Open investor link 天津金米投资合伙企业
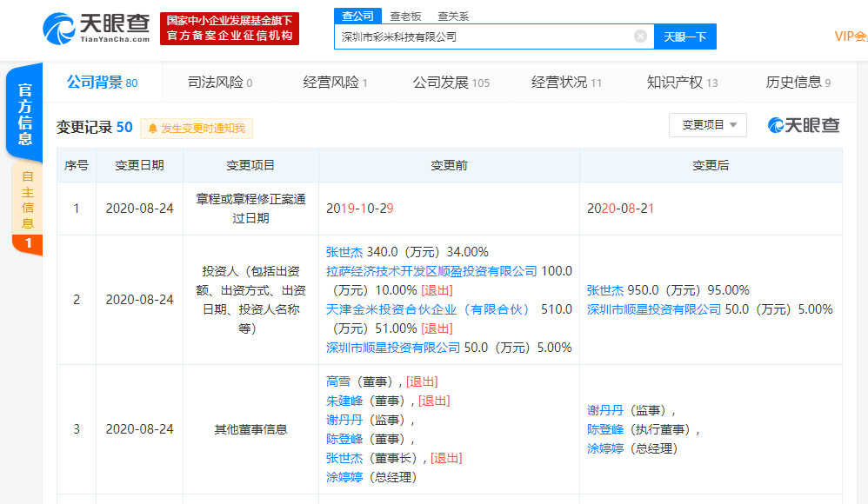Viewport: 868px width, 504px height. [428, 309]
